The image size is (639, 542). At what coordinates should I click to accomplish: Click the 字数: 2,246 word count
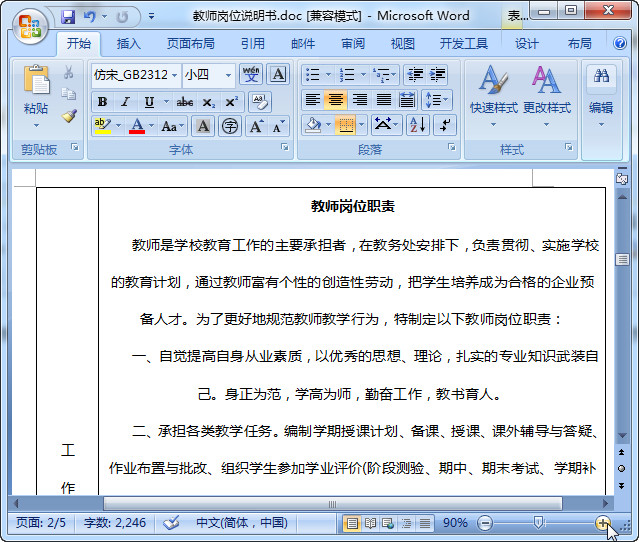point(115,523)
